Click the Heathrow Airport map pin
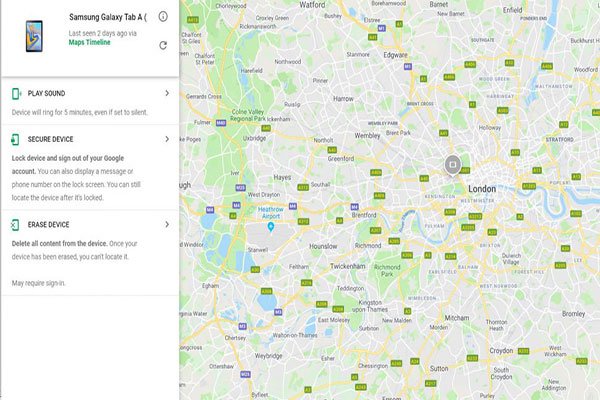Image resolution: width=600 pixels, height=400 pixels. [x=271, y=227]
